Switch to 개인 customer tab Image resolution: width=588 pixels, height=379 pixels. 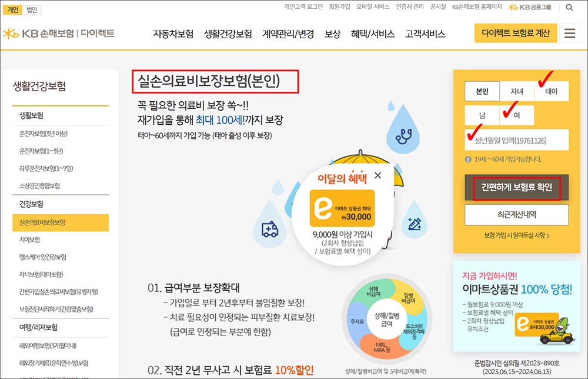coord(12,9)
